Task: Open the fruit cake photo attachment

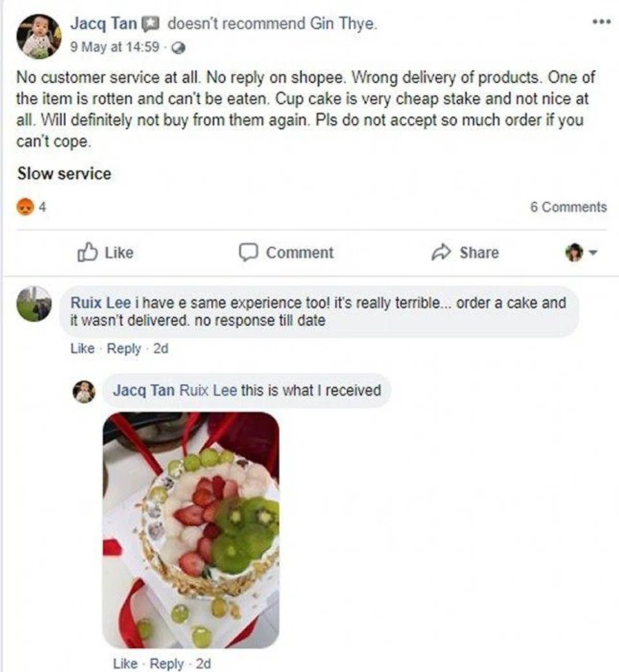Action: point(191,530)
